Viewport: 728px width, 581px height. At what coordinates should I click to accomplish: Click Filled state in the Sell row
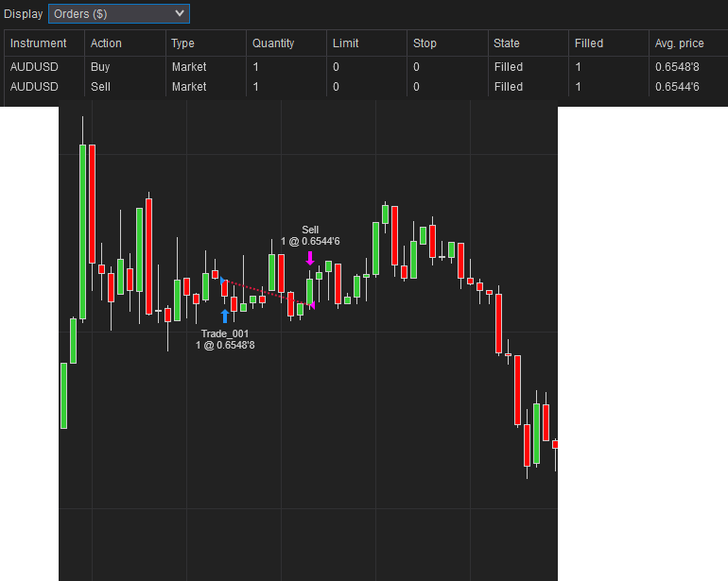509,87
